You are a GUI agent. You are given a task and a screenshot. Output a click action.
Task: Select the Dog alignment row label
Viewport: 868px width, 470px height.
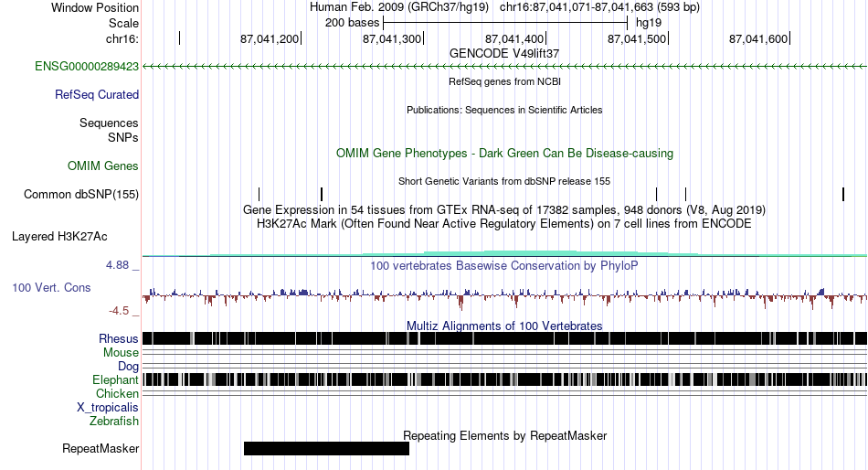[129, 367]
